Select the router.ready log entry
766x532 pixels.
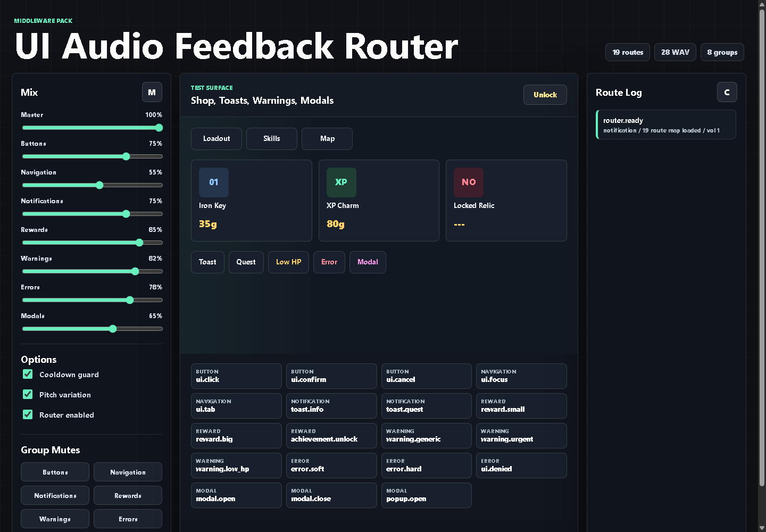click(666, 124)
